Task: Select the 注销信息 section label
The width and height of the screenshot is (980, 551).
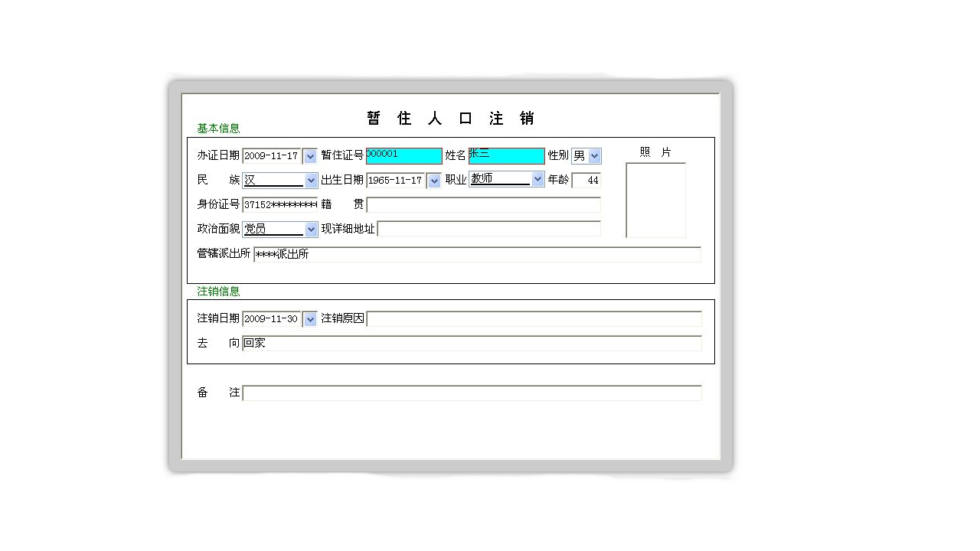Action: click(x=217, y=292)
